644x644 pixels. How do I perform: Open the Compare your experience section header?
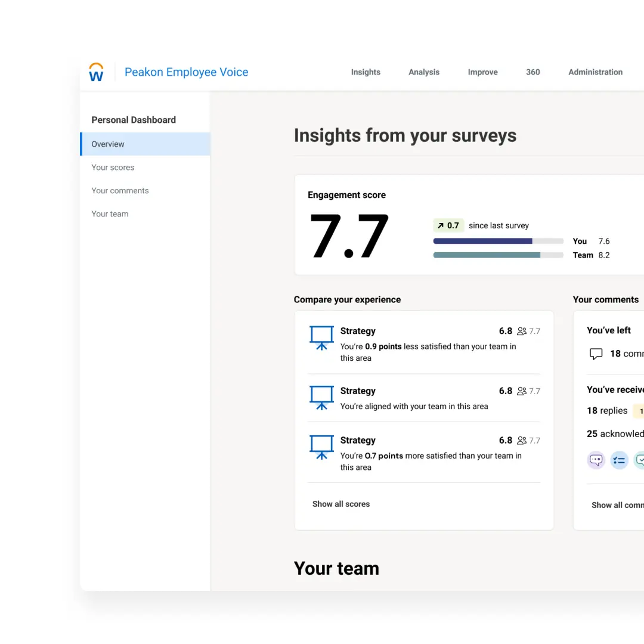(347, 299)
